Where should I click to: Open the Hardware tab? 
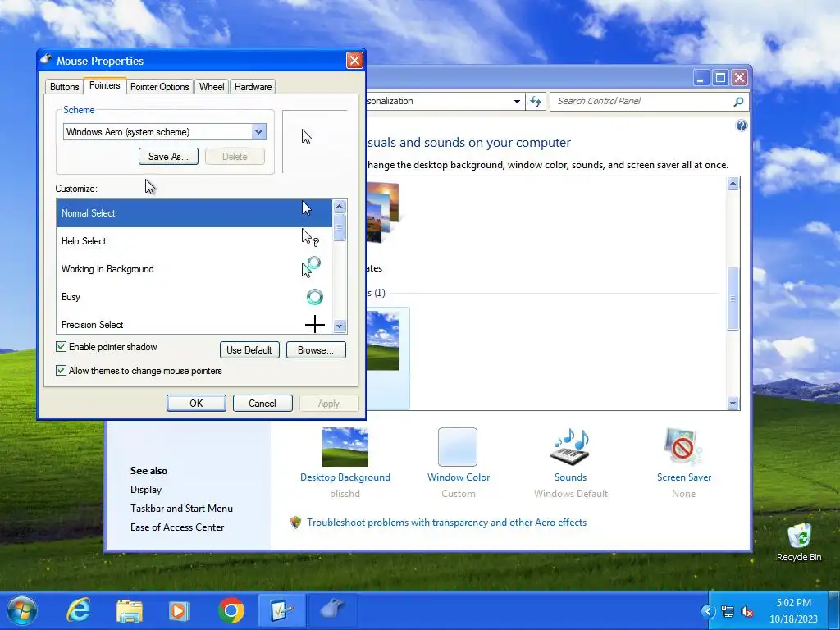pyautogui.click(x=253, y=87)
